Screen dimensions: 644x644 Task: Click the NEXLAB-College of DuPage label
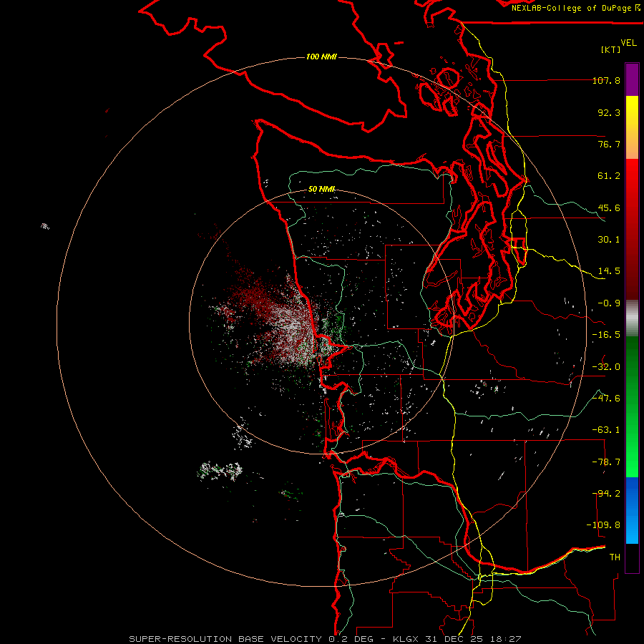pos(575,8)
